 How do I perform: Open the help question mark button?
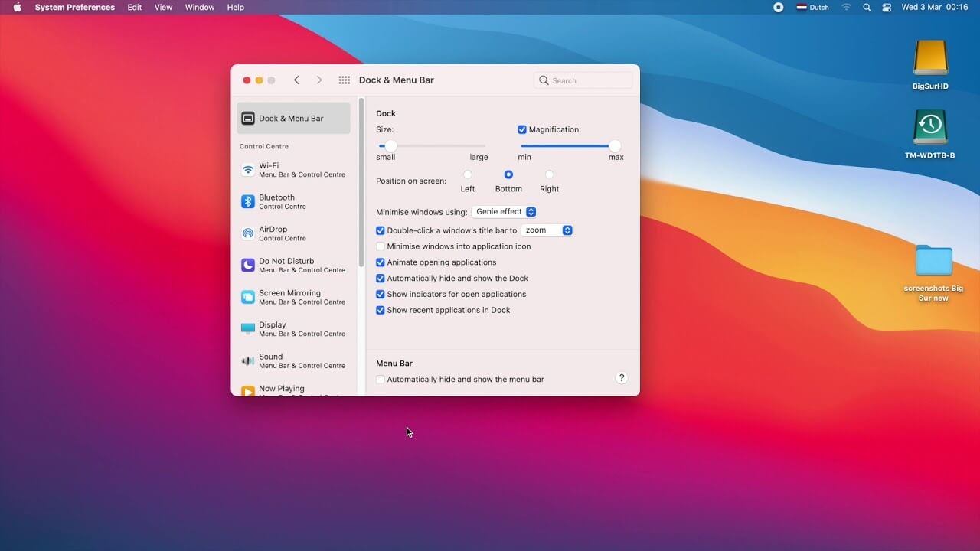pos(622,378)
